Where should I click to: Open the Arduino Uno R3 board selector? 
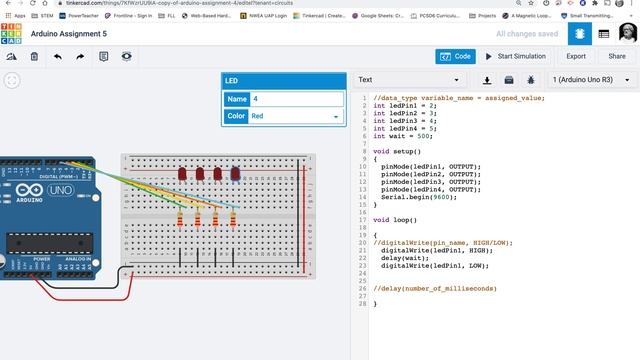click(x=591, y=80)
